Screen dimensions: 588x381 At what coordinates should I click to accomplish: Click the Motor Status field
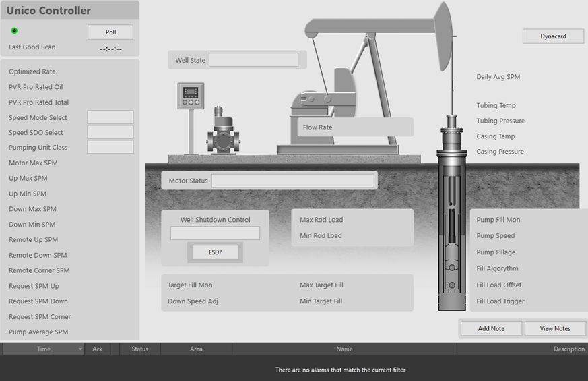tap(292, 181)
